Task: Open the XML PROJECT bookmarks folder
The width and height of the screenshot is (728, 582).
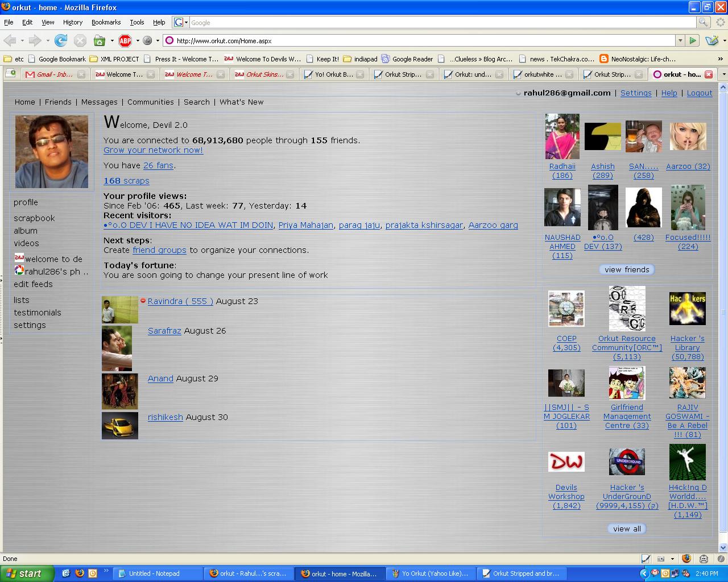Action: pos(114,59)
